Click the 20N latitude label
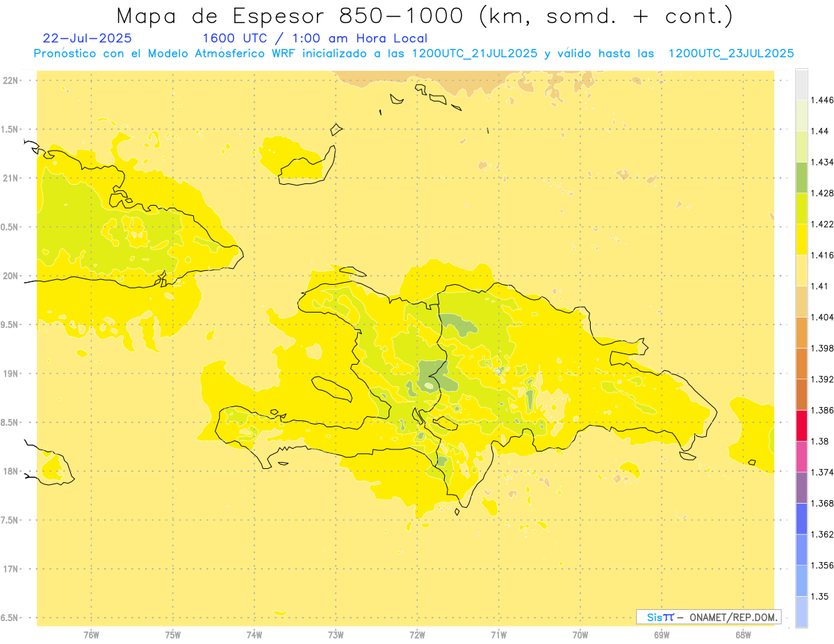This screenshot has height=644, width=834. [x=12, y=276]
